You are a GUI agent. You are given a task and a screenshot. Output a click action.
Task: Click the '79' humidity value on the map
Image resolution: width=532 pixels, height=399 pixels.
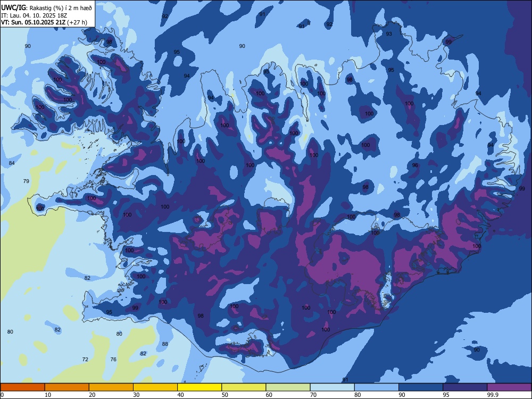point(26,181)
